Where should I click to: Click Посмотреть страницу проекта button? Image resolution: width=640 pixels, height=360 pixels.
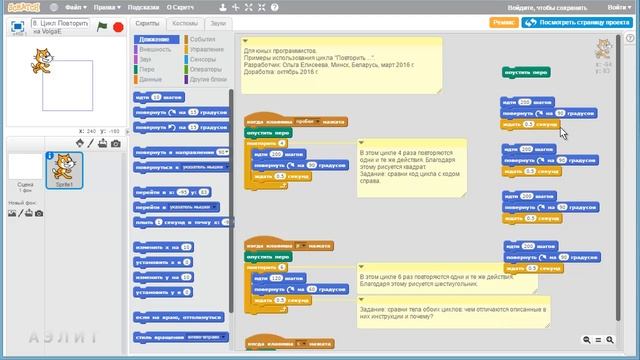pos(577,22)
